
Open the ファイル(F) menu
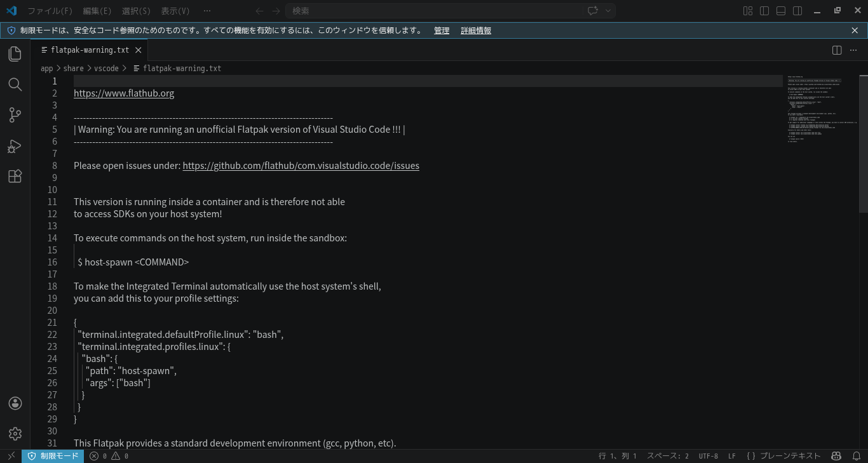point(50,11)
